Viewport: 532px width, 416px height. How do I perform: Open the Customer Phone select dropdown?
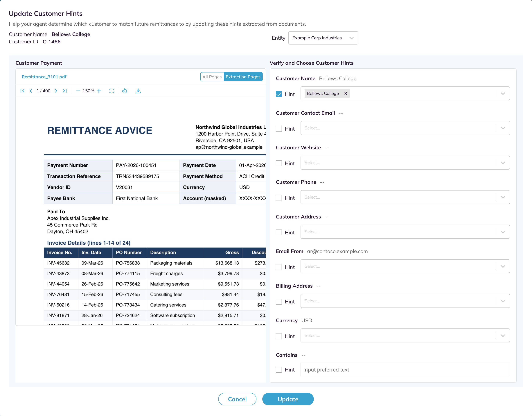point(405,197)
